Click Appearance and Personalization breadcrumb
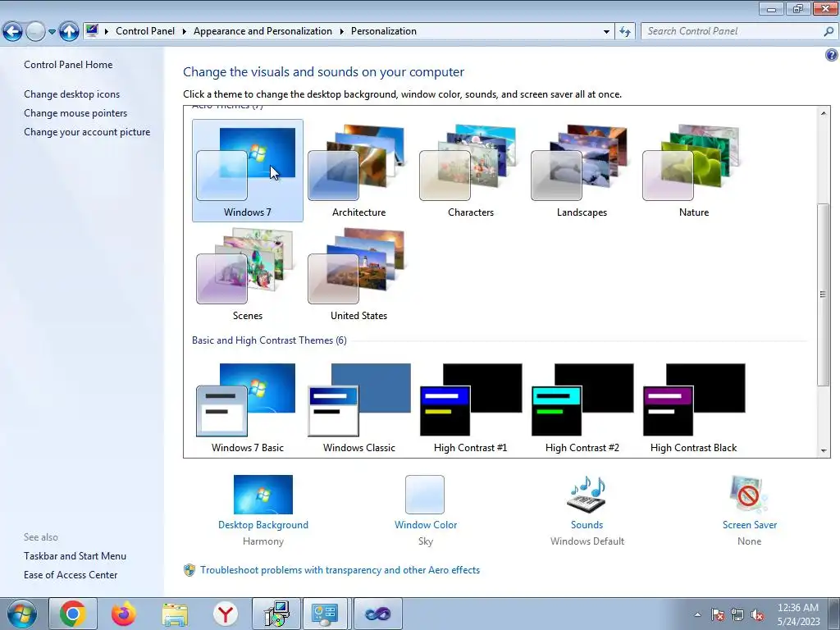Viewport: 840px width, 630px height. coord(262,31)
